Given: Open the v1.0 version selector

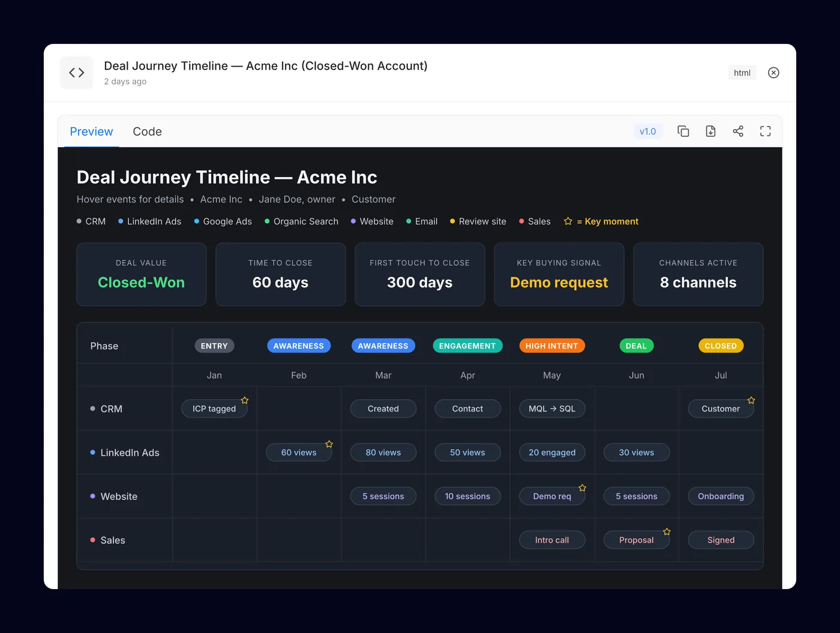Looking at the screenshot, I should click(x=648, y=131).
